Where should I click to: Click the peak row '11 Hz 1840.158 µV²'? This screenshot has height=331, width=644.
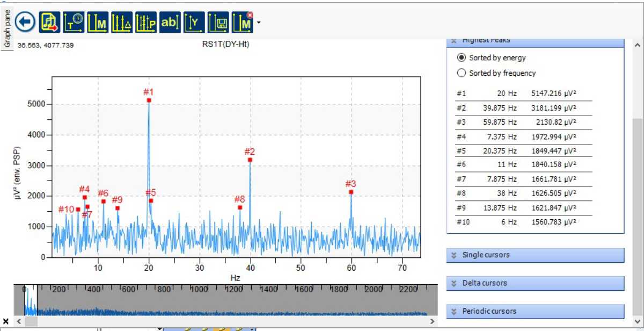pyautogui.click(x=523, y=164)
